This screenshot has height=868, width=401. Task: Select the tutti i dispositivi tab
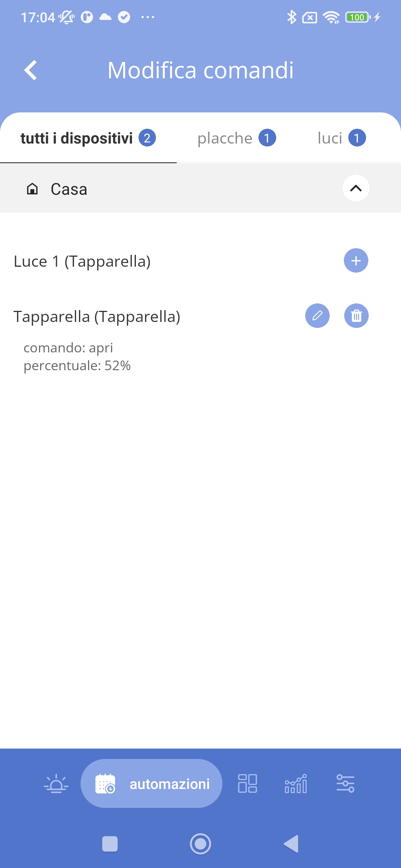(88, 138)
